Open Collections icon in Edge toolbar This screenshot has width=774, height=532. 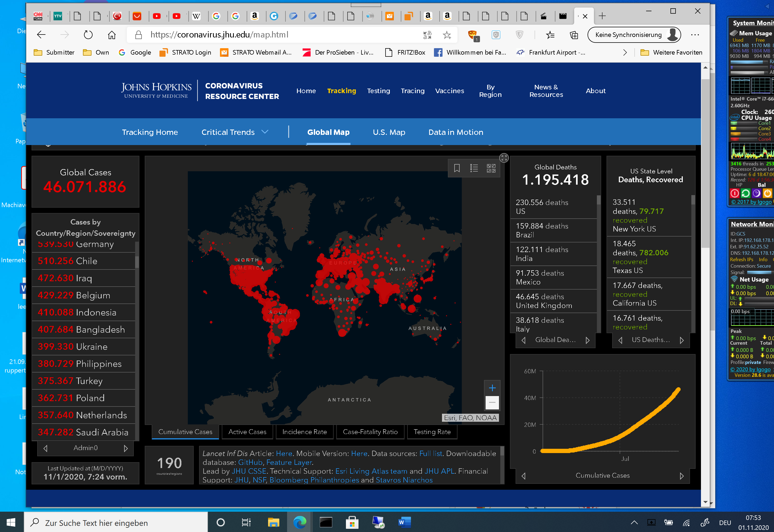pyautogui.click(x=574, y=35)
